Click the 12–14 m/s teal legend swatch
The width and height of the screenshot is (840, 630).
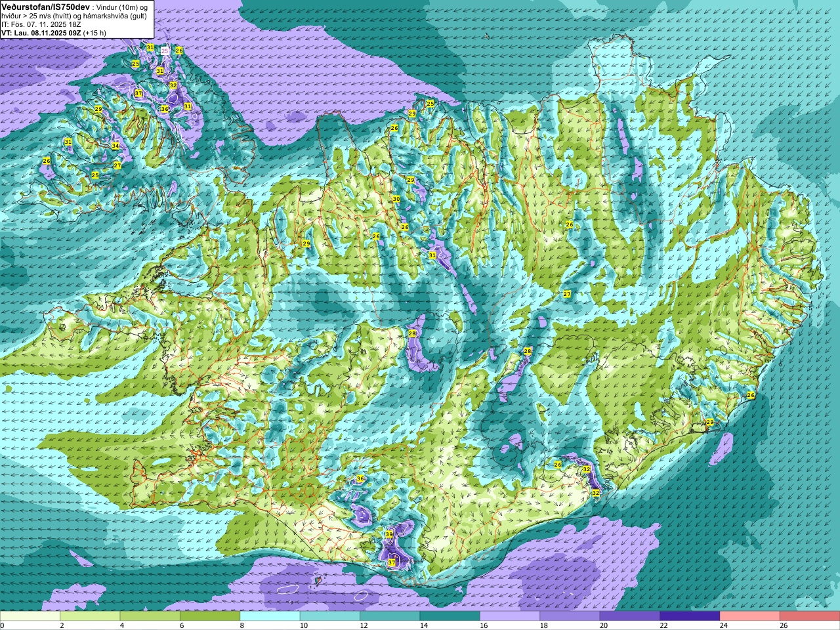[390, 616]
